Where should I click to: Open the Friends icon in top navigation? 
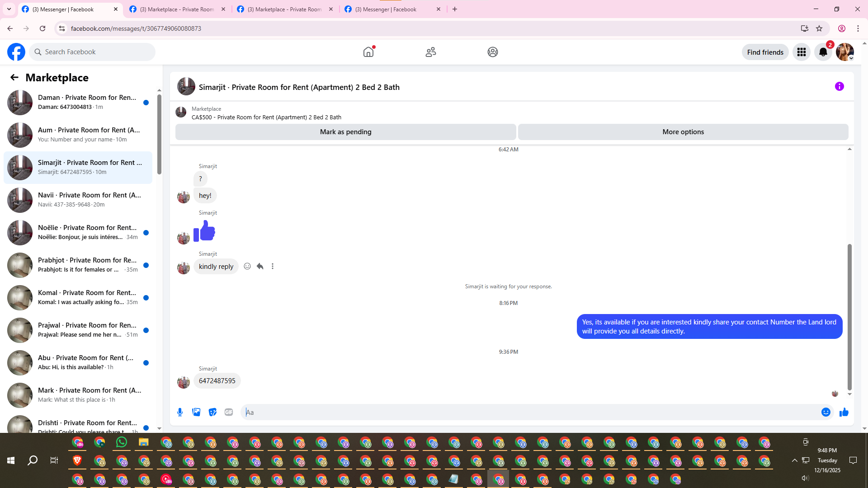coord(431,52)
